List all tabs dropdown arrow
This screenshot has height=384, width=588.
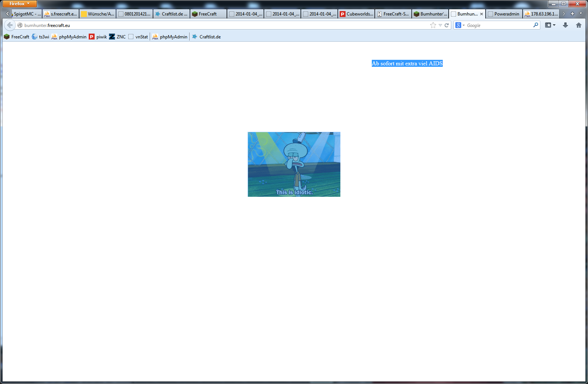coord(581,14)
